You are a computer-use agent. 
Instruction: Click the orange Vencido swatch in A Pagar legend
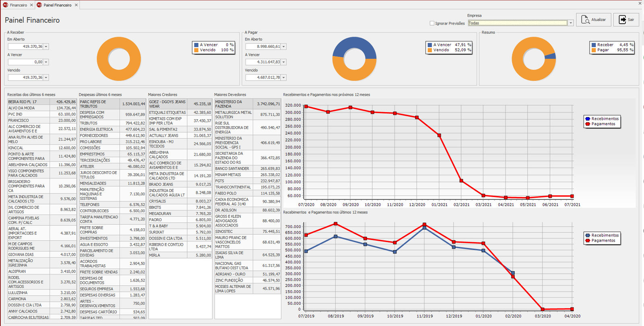pyautogui.click(x=430, y=50)
